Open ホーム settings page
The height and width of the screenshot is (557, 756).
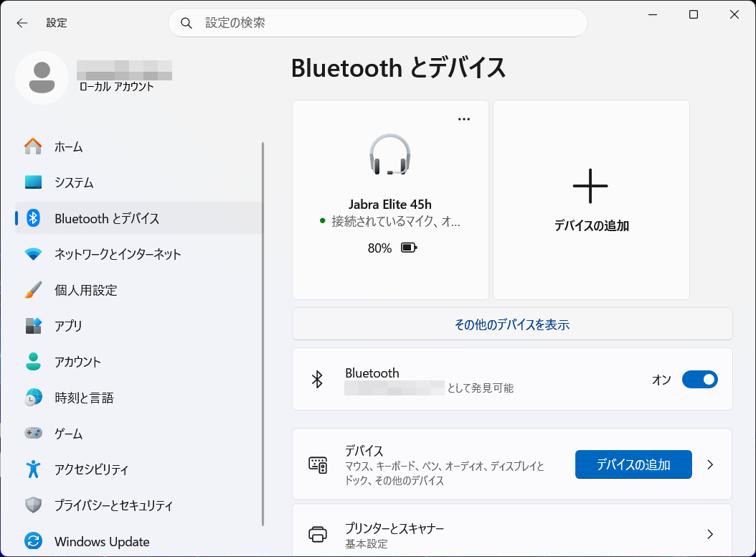[139, 146]
